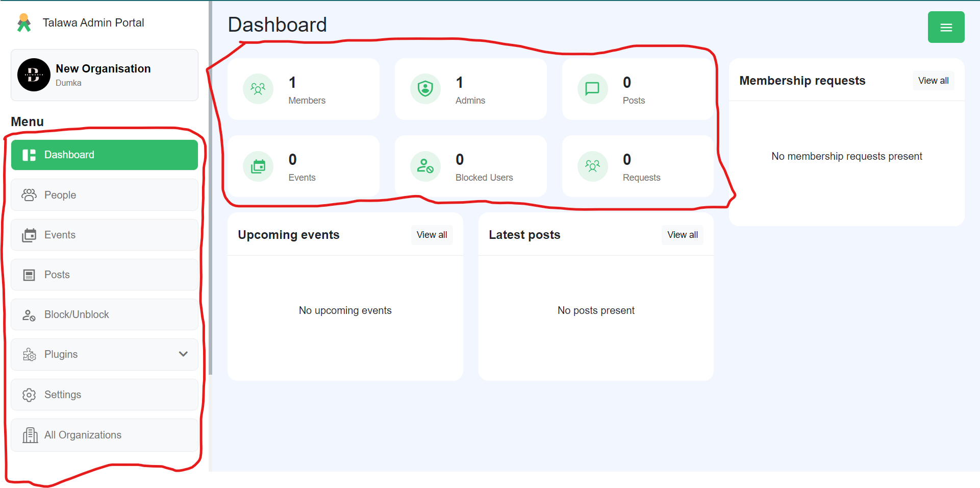Click the Block/Unblock user icon
This screenshot has width=980, height=488.
click(x=29, y=314)
